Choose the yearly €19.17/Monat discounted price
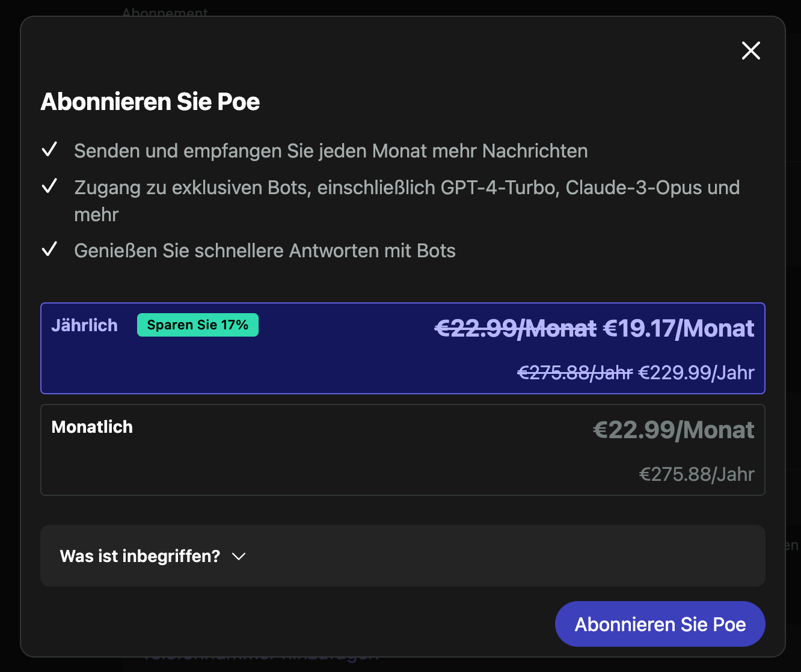Viewport: 801px width, 672px height. click(x=678, y=329)
